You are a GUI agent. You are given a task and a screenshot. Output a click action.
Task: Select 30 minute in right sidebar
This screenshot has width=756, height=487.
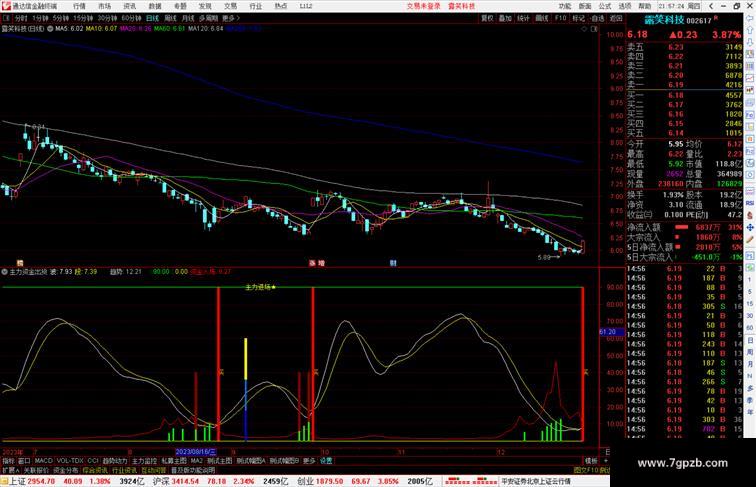pos(750,316)
